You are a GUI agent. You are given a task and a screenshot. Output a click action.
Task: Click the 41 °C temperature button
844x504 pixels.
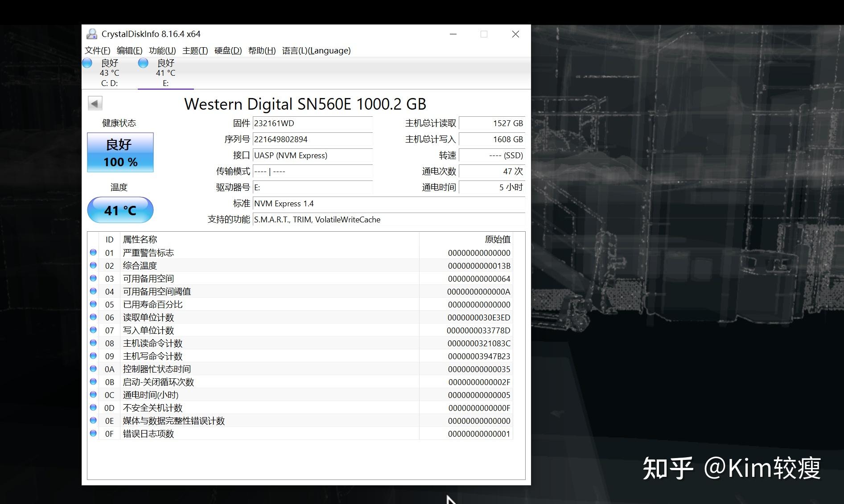(x=120, y=210)
